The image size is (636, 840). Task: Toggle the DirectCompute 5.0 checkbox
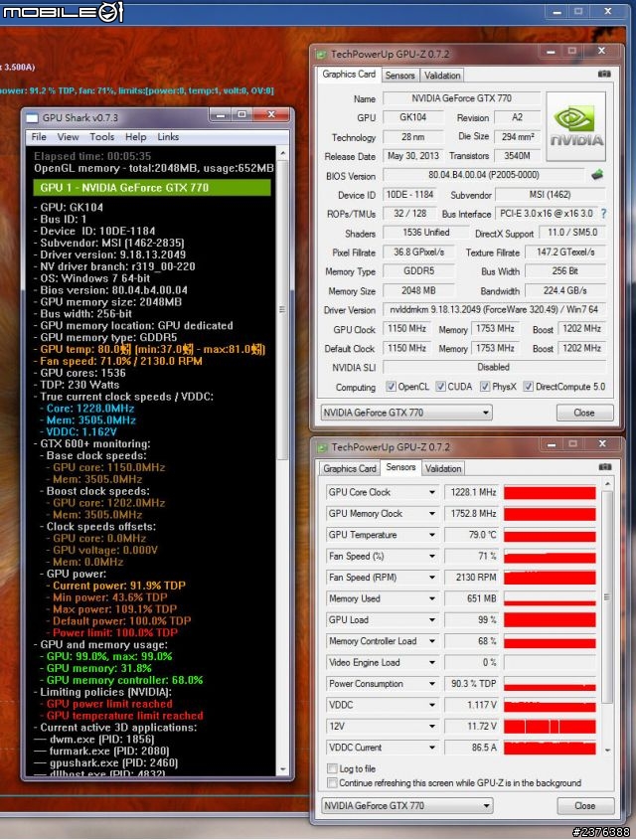529,387
